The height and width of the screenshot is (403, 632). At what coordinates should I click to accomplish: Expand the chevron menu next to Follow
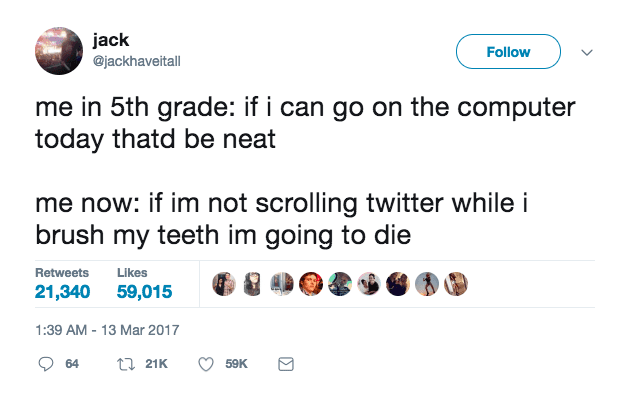[x=587, y=52]
